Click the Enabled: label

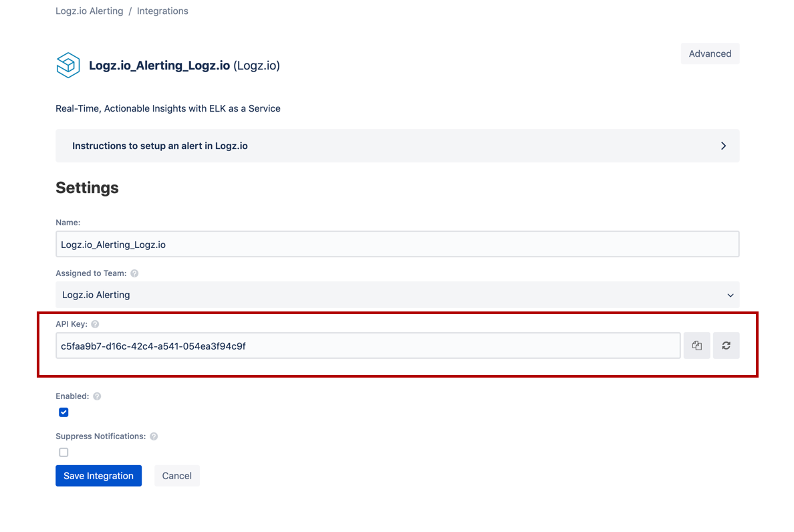[x=72, y=396]
